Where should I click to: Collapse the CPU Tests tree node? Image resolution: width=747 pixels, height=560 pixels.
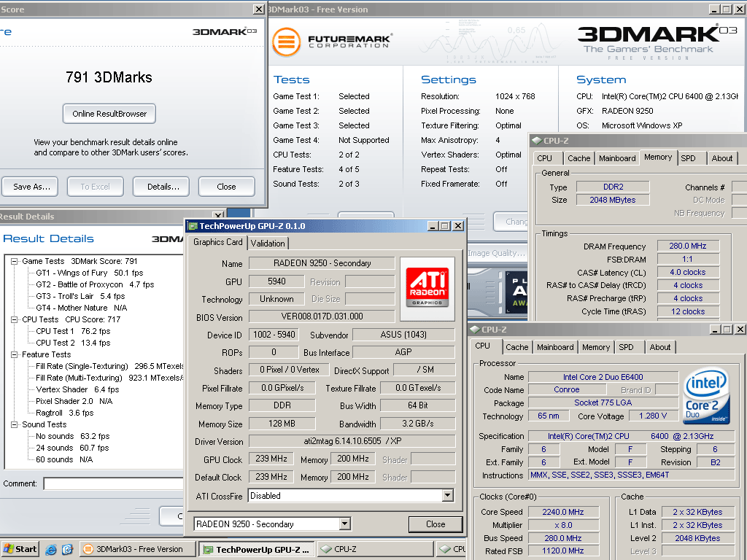(15, 319)
